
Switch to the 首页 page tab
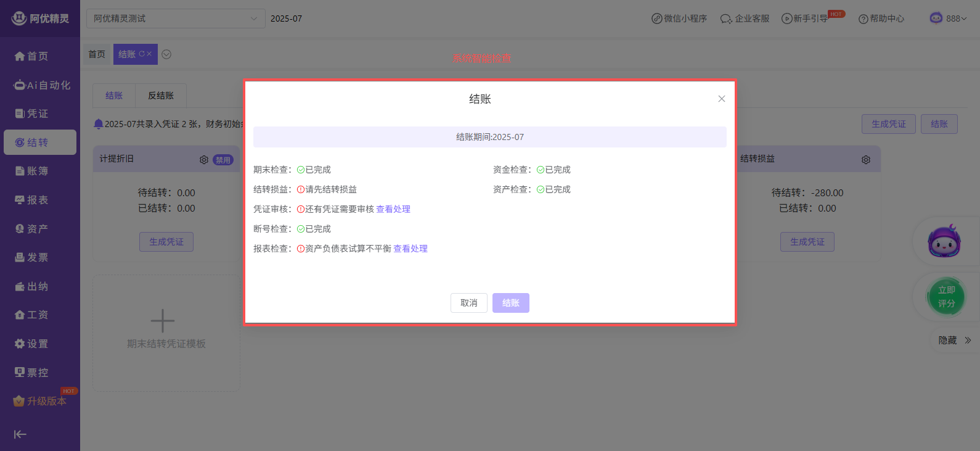click(x=97, y=54)
